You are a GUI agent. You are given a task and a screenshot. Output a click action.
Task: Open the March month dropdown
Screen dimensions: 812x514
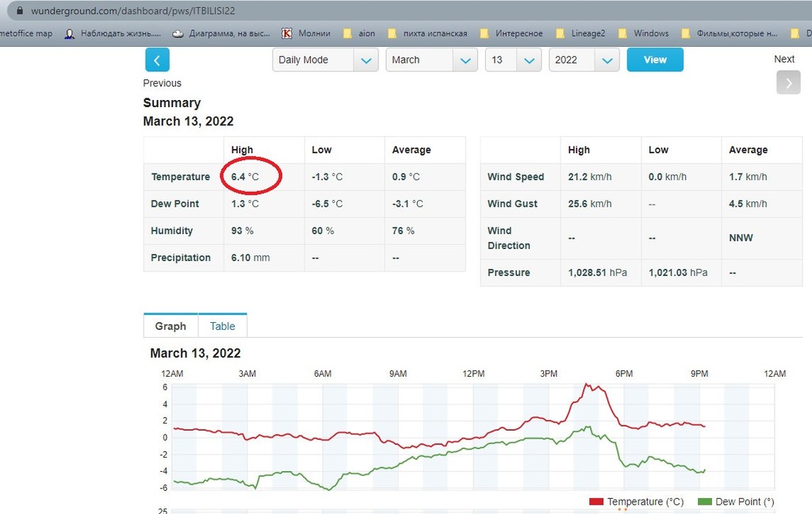(431, 60)
